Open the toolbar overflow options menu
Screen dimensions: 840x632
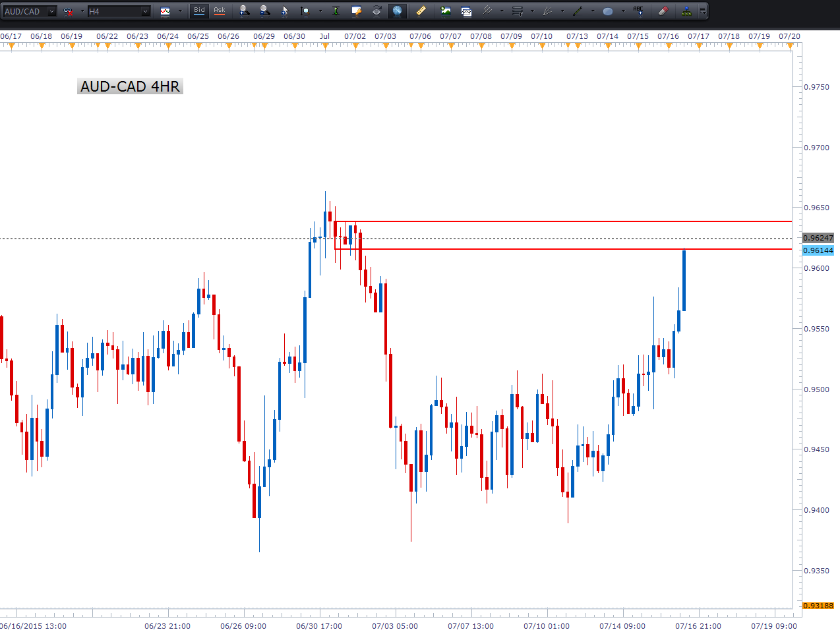(703, 11)
